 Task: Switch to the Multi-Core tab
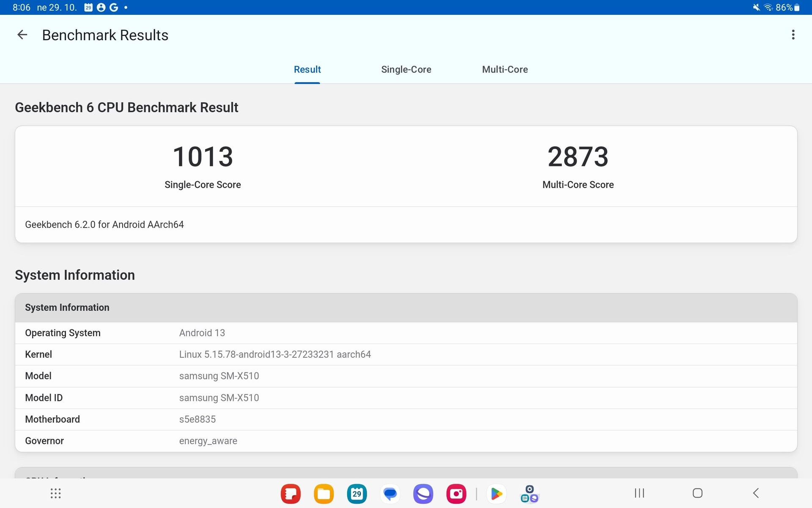pos(505,69)
